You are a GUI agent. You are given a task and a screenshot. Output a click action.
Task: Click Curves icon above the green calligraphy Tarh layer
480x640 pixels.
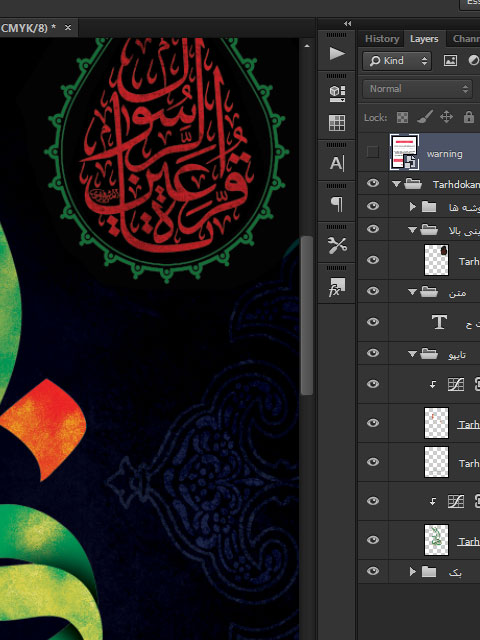(456, 501)
